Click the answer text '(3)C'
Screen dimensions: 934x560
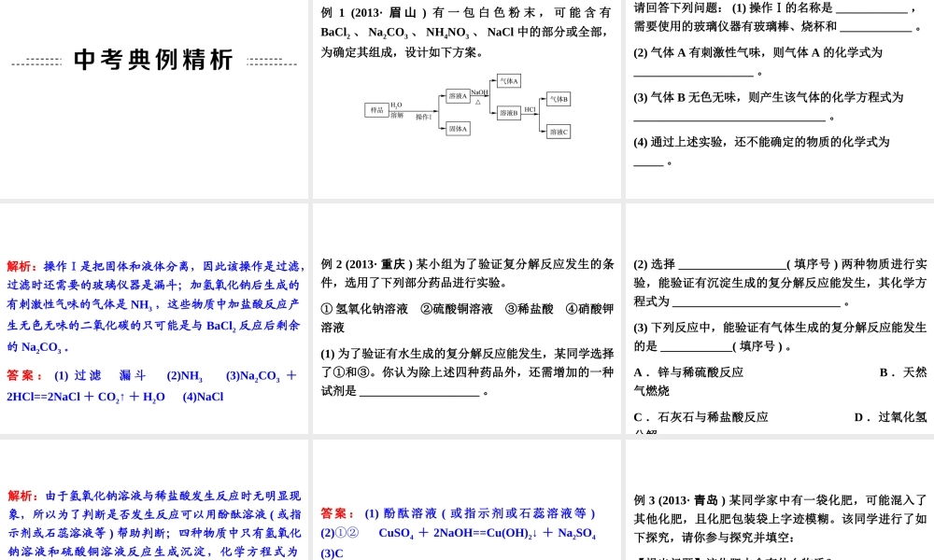point(332,553)
